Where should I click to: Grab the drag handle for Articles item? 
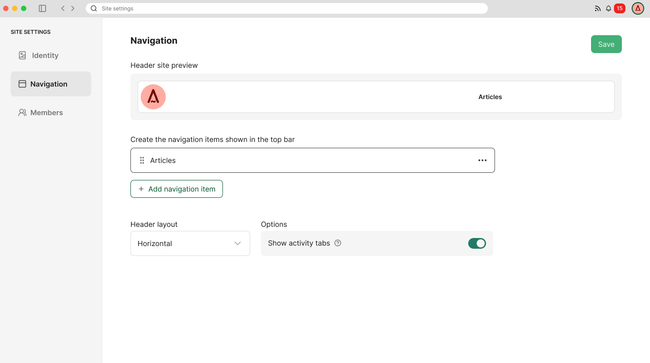(142, 160)
